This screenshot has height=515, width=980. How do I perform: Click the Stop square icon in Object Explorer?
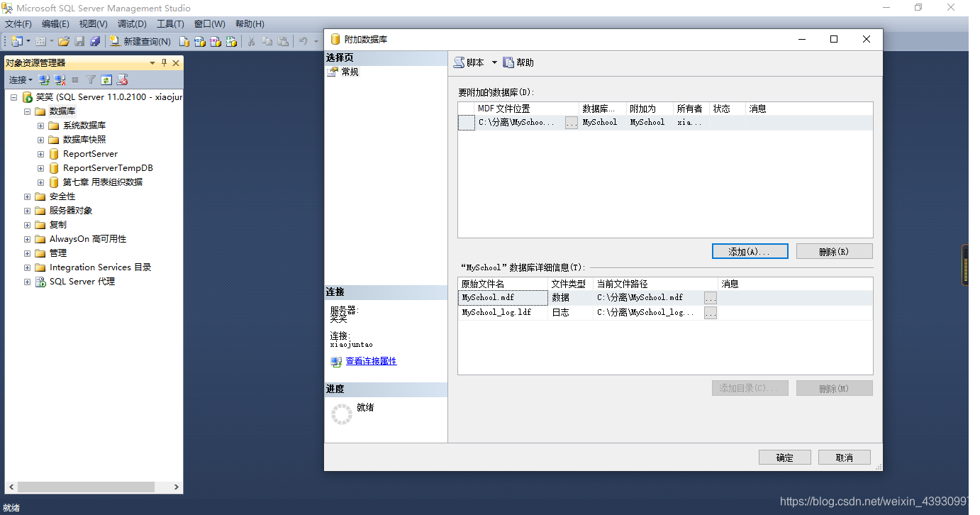point(75,79)
